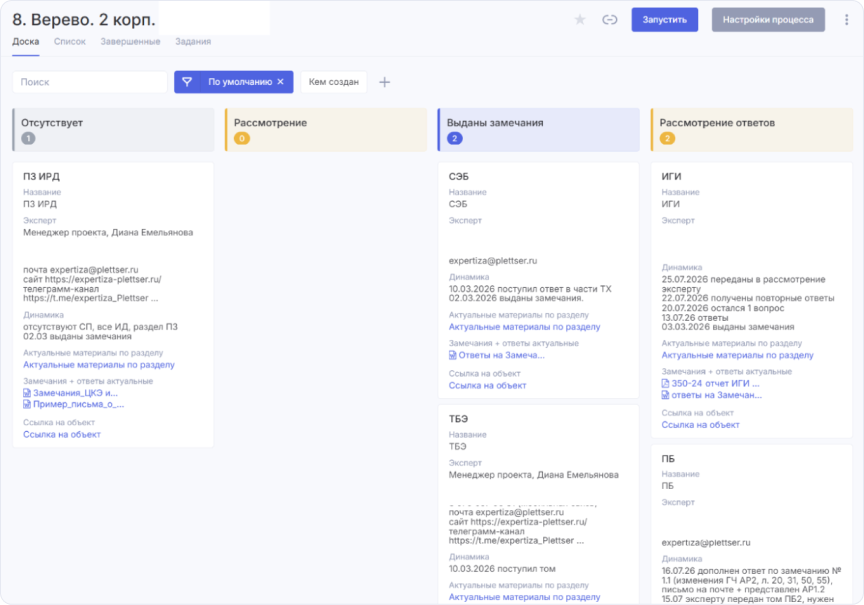Screen dimensions: 864x605
Task: Open file icon of '350-24 отчет ИГИ'
Action: click(665, 383)
